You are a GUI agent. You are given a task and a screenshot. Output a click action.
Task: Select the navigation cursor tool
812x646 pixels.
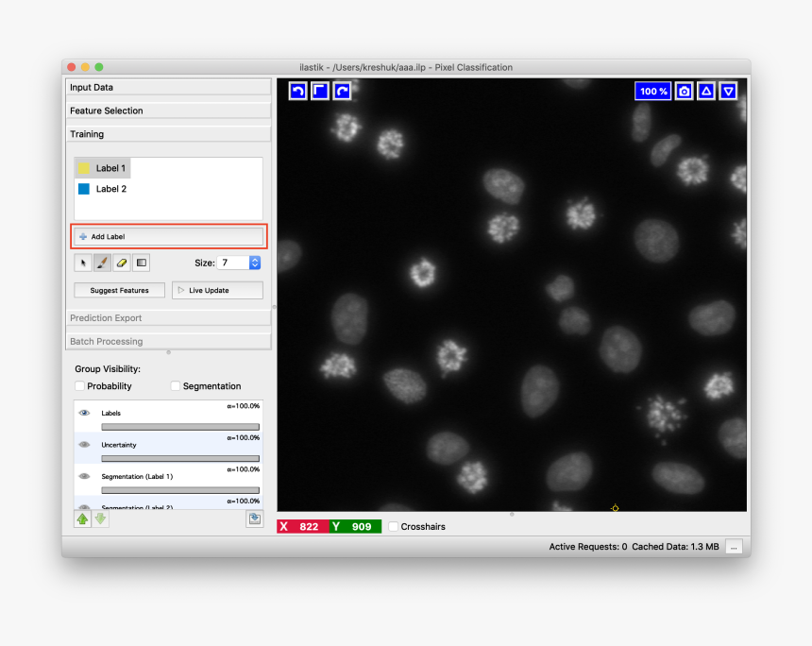coord(83,263)
